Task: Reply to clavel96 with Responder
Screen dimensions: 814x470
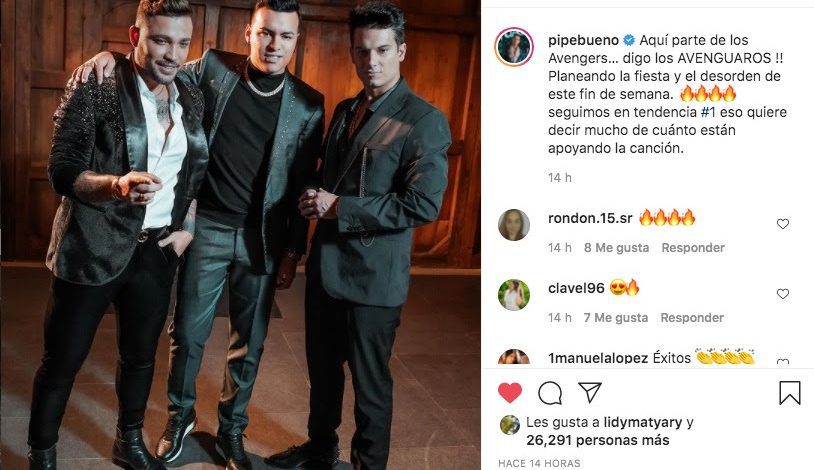Action: (x=692, y=318)
